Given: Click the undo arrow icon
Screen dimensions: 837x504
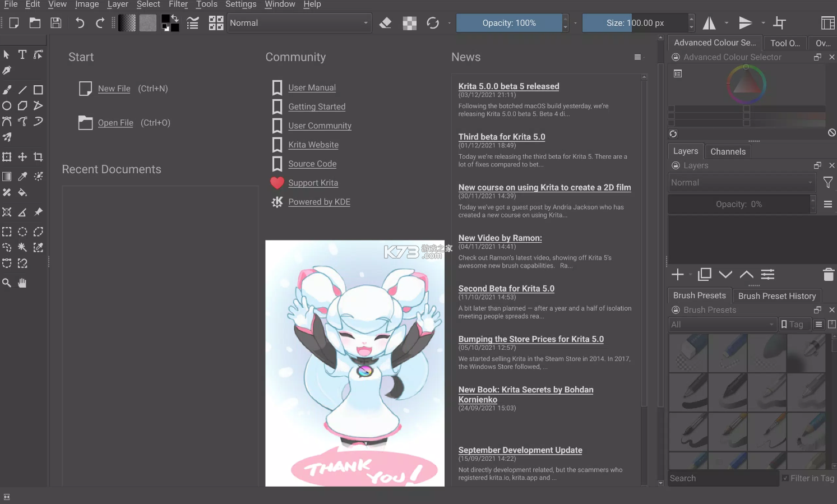Looking at the screenshot, I should (x=80, y=23).
